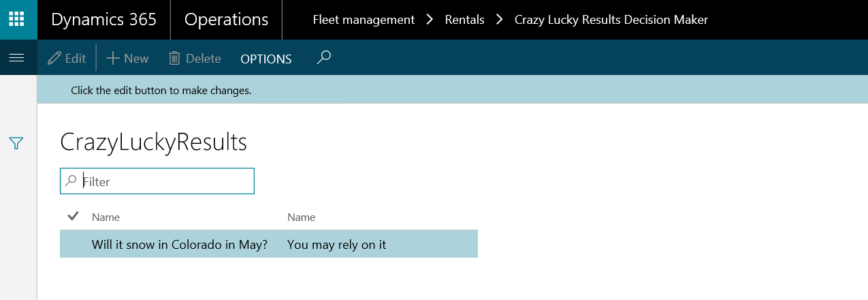Click the pencil Edit button
Image resolution: width=868 pixels, height=300 pixels.
coord(67,59)
